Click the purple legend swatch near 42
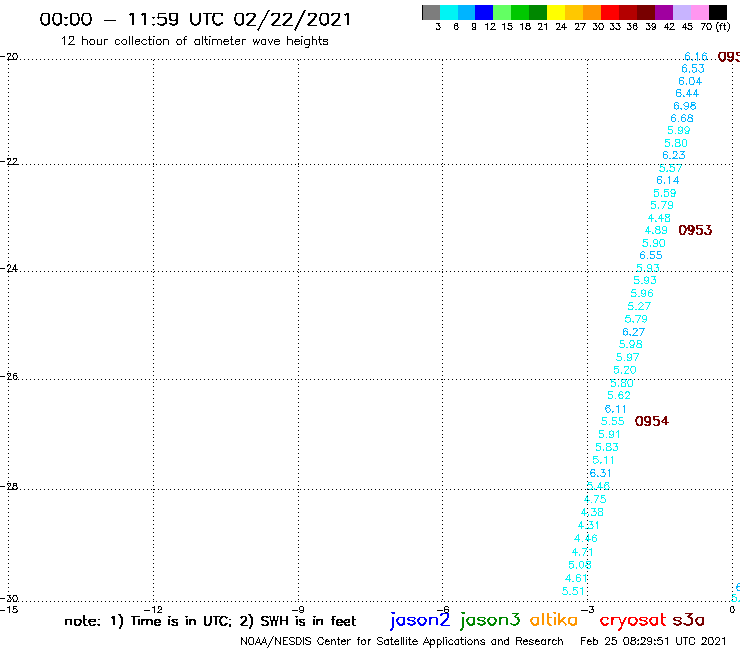The height and width of the screenshot is (650, 740). click(x=664, y=12)
